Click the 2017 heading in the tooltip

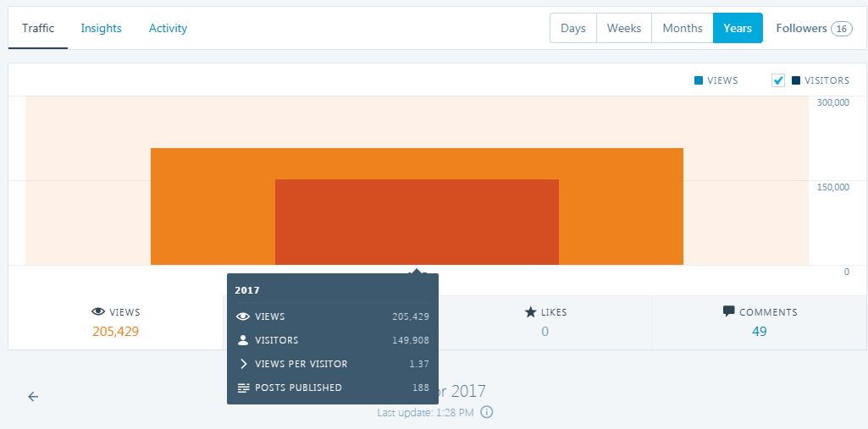point(247,290)
